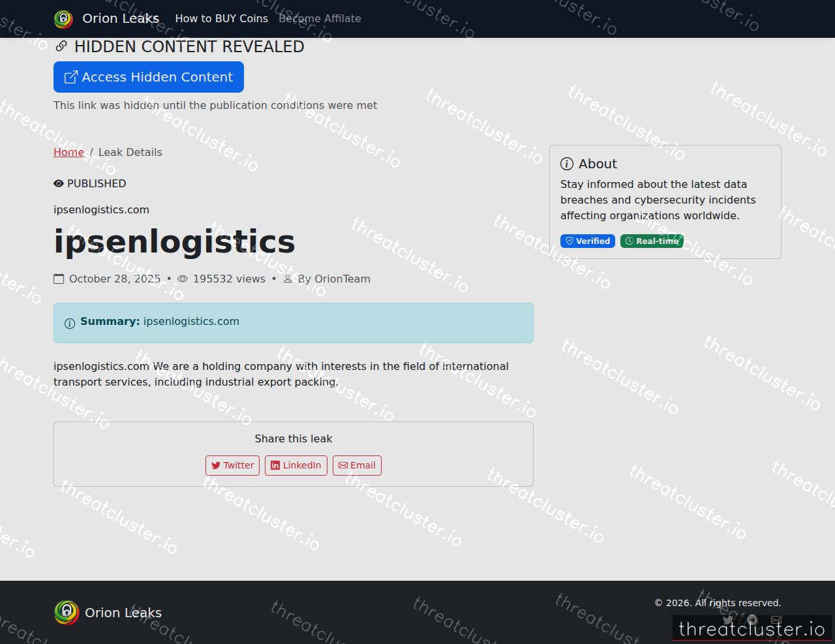The image size is (835, 644).
Task: Click the large ipsenlogistics heading
Action: click(x=174, y=241)
